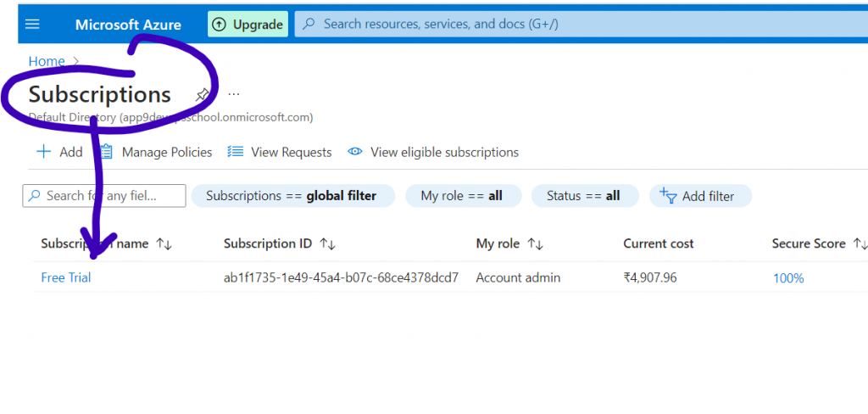Pin the Subscriptions page
This screenshot has height=414, width=868.
pos(202,94)
